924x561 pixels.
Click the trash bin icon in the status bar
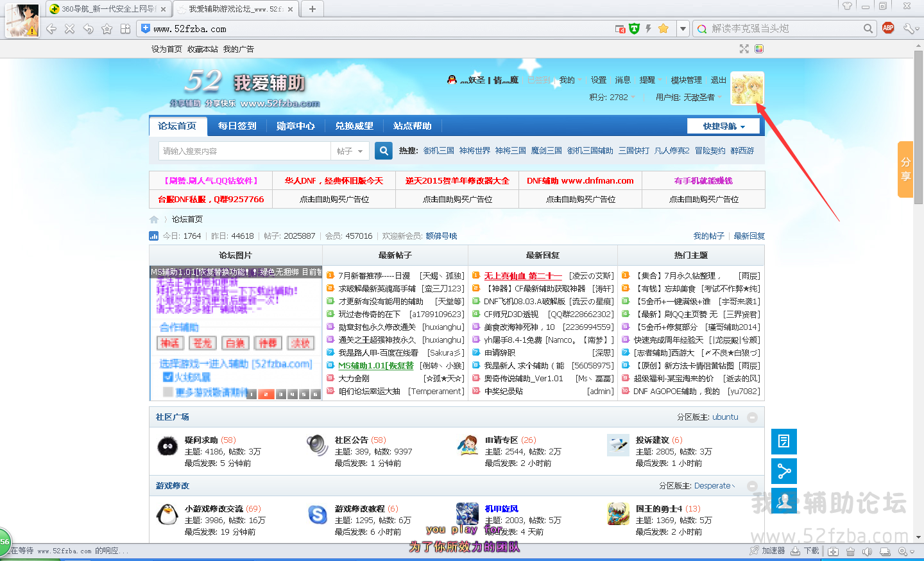pos(850,551)
